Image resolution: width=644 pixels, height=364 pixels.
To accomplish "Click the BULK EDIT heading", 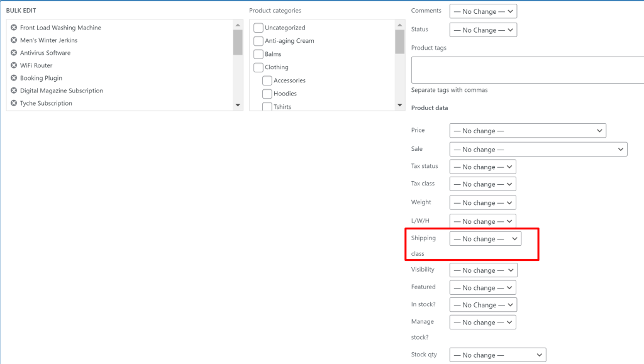I will coord(21,10).
